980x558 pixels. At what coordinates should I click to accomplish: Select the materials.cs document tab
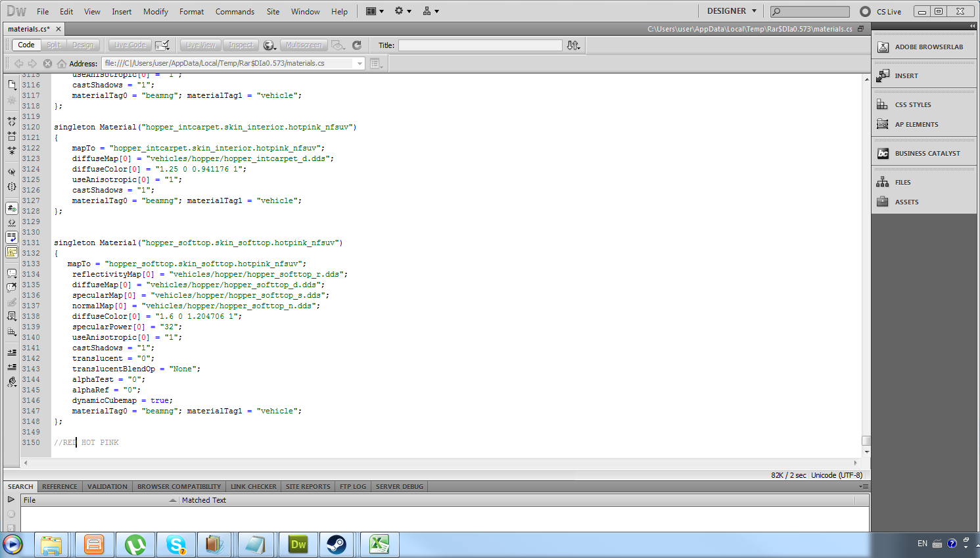29,29
